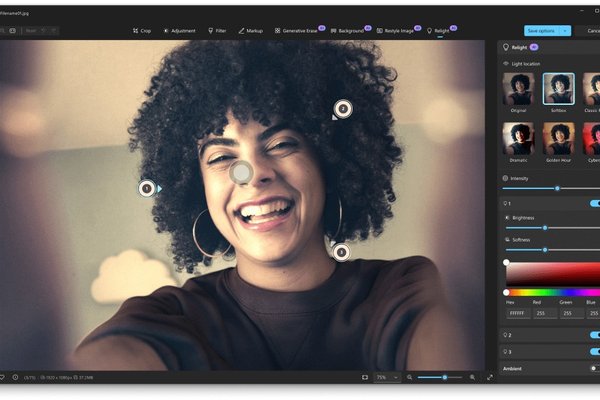The height and width of the screenshot is (400, 600).
Task: Click the Green value input field
Action: pyautogui.click(x=572, y=313)
